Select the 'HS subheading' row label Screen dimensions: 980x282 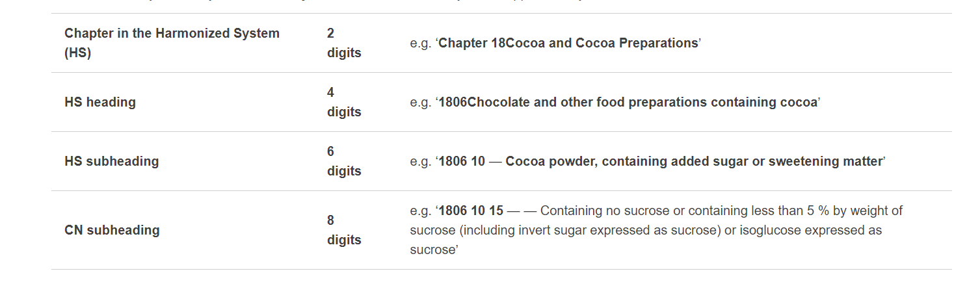pos(111,161)
